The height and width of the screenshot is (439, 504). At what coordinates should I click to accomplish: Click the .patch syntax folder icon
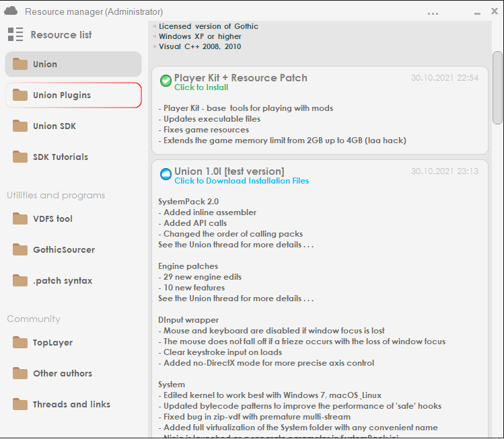[20, 281]
